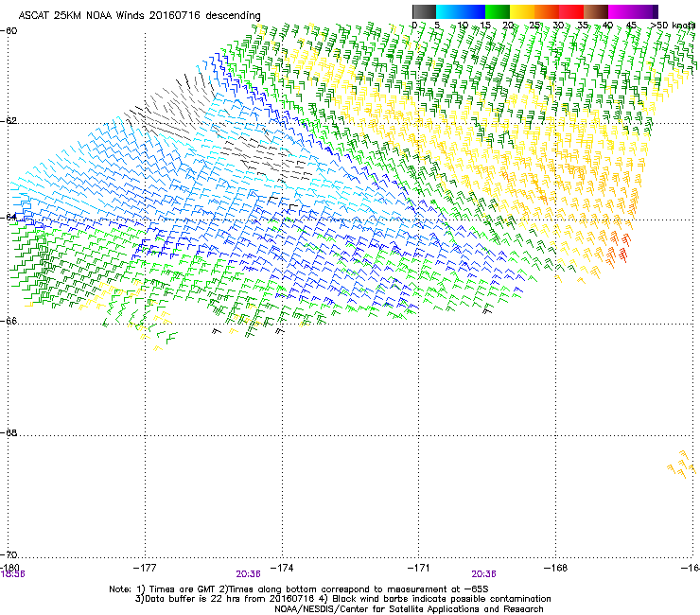Click the -68 latitude axis label
This screenshot has height=615, width=700.
point(9,432)
